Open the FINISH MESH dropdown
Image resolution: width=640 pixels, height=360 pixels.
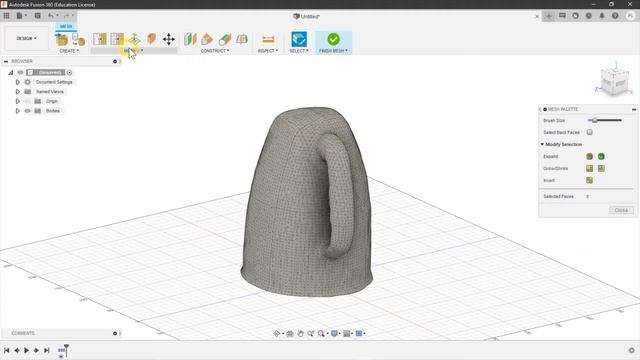[333, 51]
